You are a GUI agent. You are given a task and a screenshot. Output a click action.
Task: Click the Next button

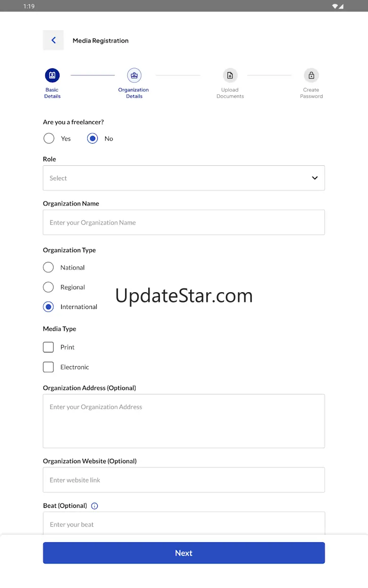[184, 553]
